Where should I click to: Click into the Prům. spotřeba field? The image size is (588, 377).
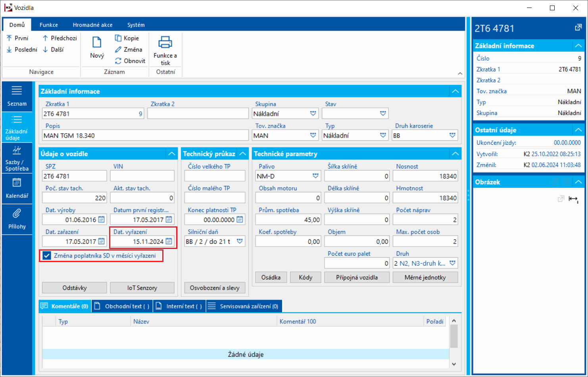click(288, 220)
